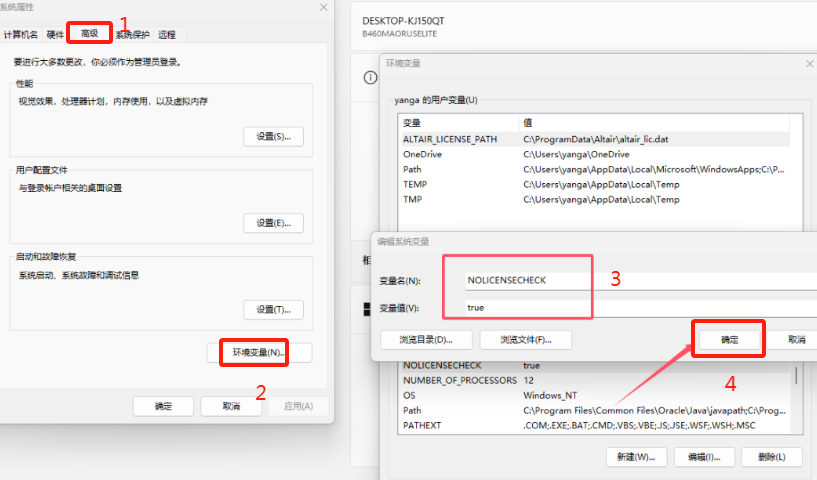This screenshot has width=817, height=480.
Task: Click the info icon in the settings page
Action: click(370, 78)
